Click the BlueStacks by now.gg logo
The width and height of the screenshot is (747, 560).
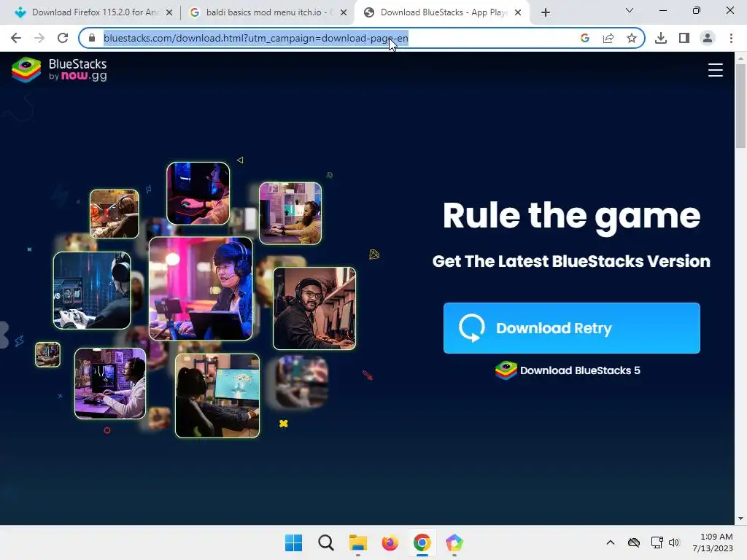tap(59, 70)
